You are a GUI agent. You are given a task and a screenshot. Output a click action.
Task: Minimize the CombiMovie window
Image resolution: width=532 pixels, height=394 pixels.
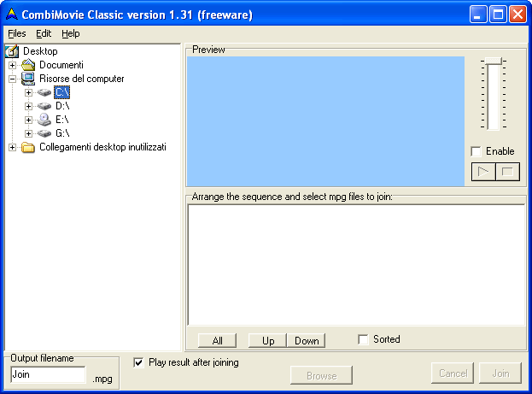(478, 15)
